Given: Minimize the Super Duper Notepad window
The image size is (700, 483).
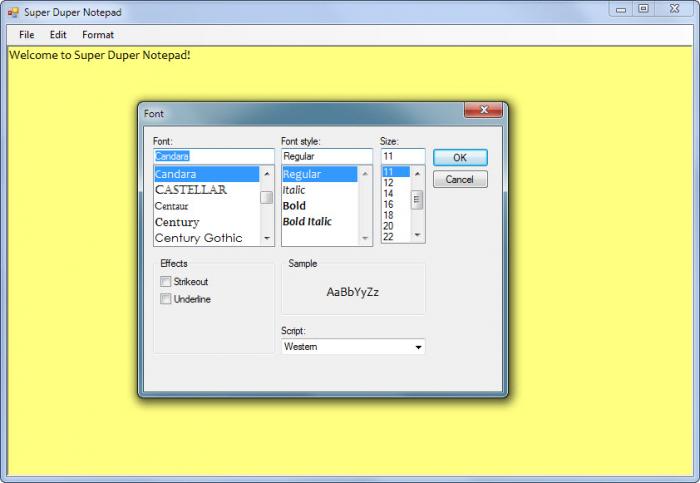Looking at the screenshot, I should [621, 9].
